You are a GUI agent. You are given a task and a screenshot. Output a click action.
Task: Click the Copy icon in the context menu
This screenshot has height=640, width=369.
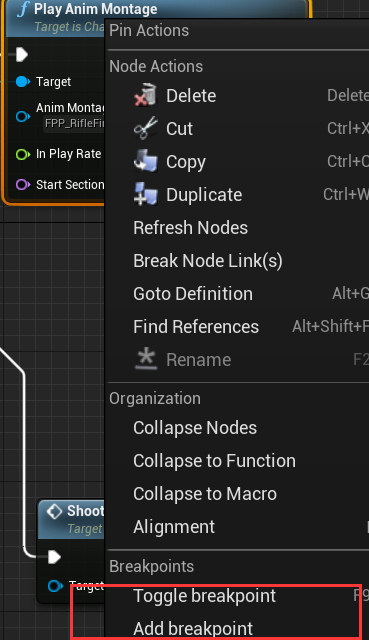[145, 161]
